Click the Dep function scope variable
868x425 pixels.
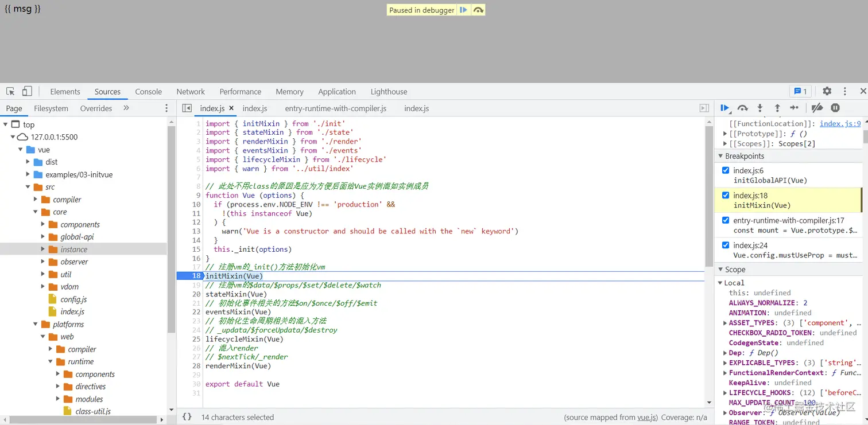(753, 353)
